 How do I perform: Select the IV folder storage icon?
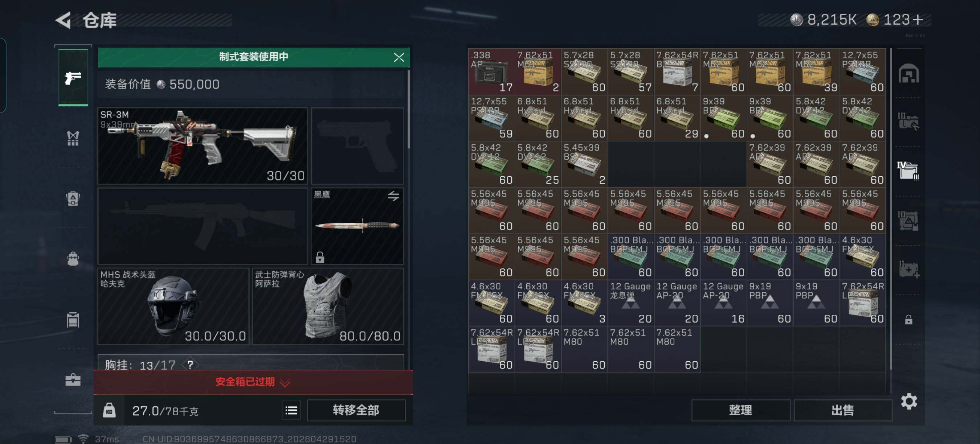[x=908, y=170]
